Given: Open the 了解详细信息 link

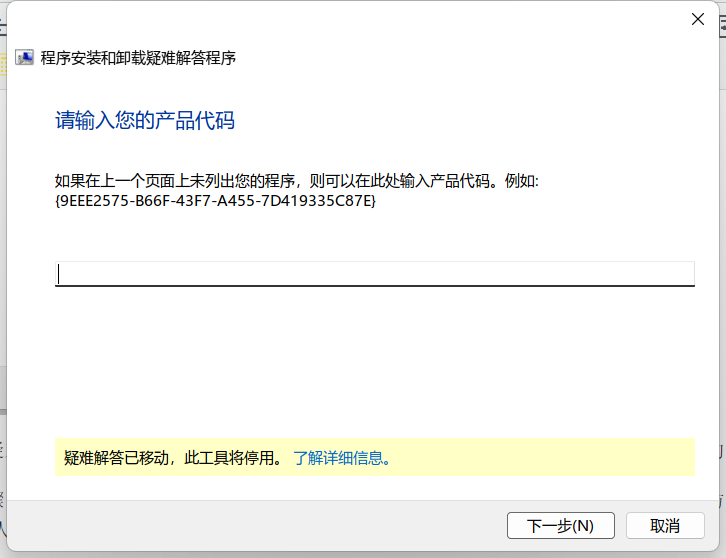Looking at the screenshot, I should click(x=342, y=458).
